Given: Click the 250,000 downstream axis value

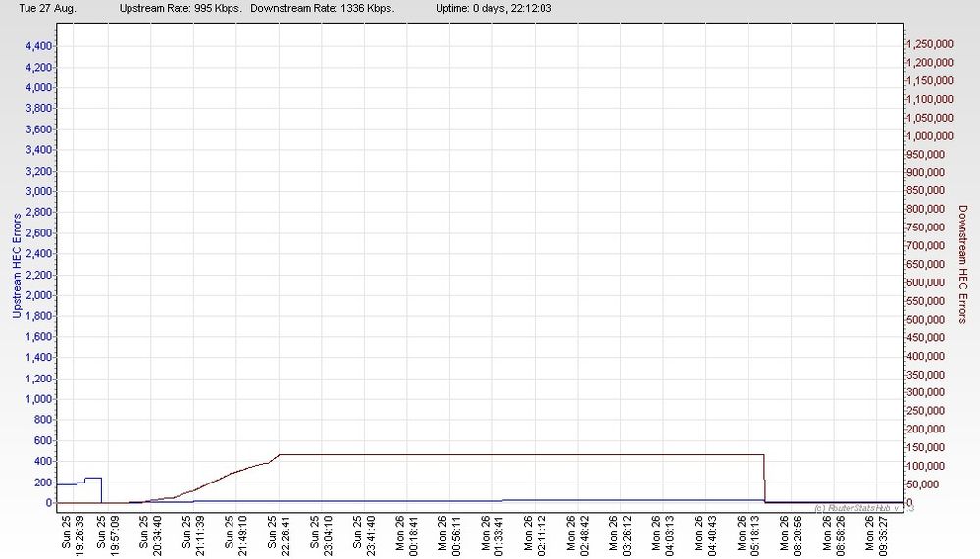Looking at the screenshot, I should point(927,411).
